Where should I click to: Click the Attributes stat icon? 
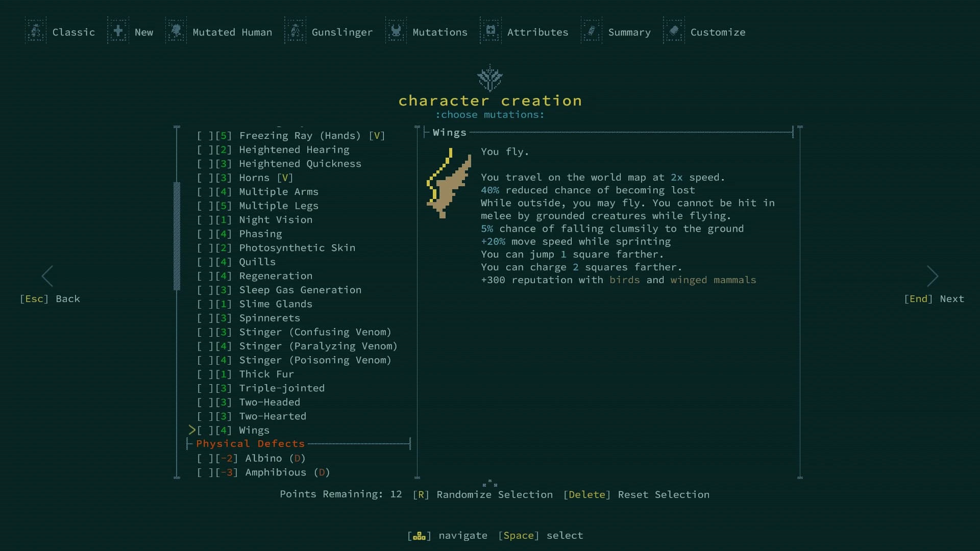point(491,31)
